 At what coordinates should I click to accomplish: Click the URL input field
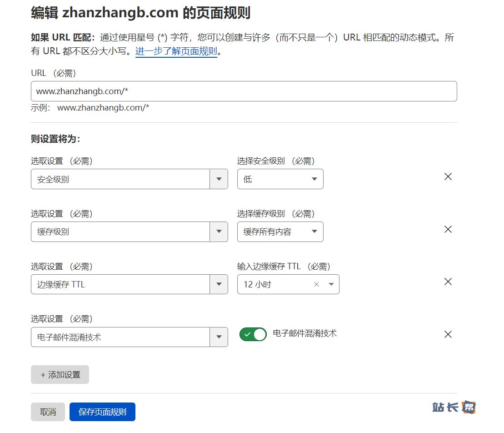click(244, 91)
